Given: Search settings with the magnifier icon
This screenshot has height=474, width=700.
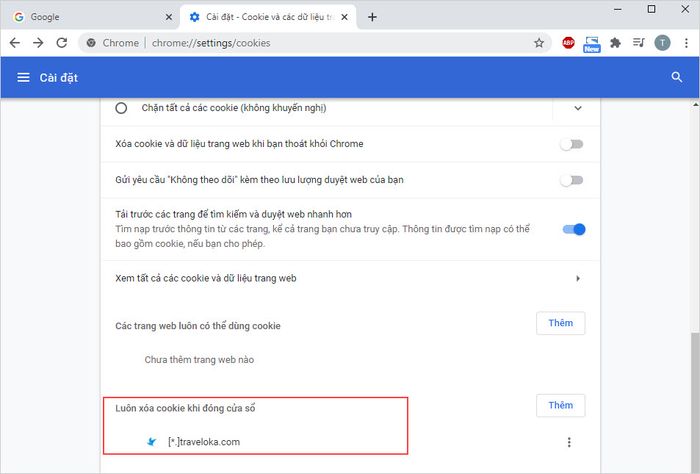Looking at the screenshot, I should click(x=677, y=77).
